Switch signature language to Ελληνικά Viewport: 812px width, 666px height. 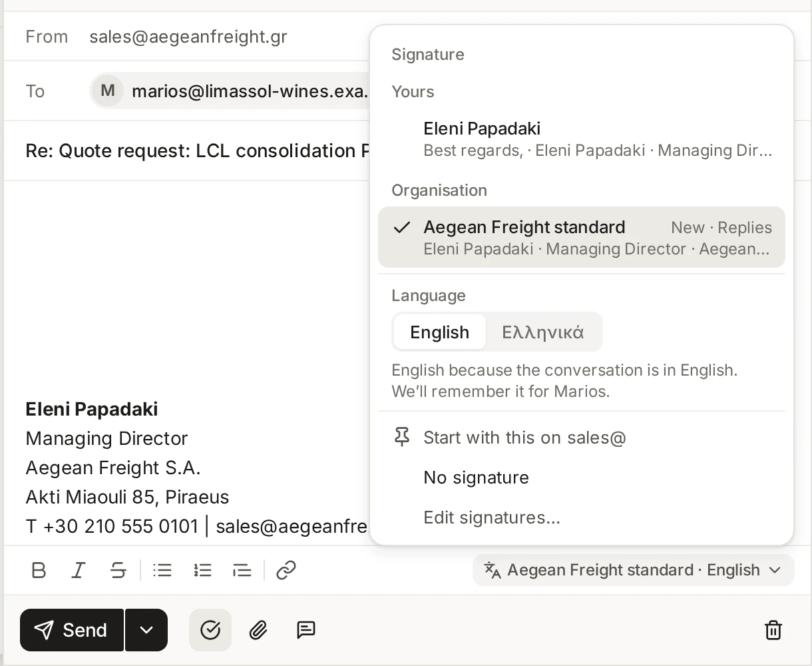click(543, 332)
